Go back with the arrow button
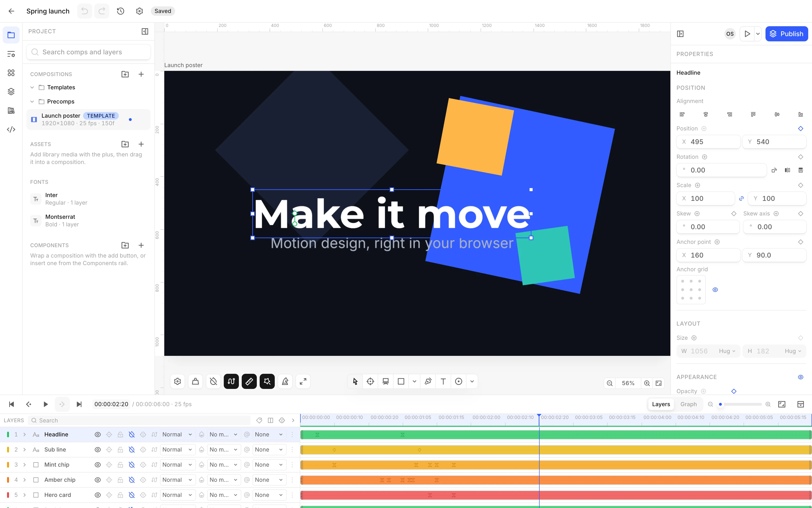Viewport: 812px width, 508px height. coord(11,11)
